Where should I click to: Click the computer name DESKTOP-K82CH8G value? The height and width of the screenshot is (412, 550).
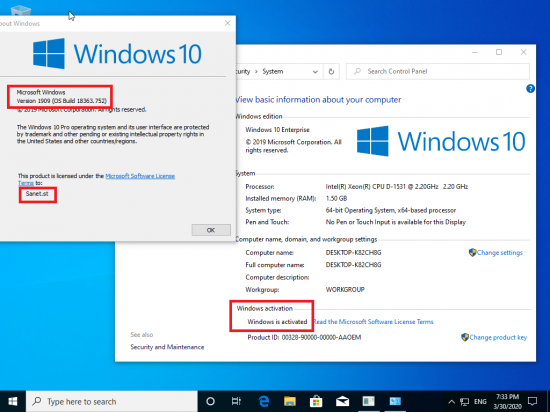[353, 252]
